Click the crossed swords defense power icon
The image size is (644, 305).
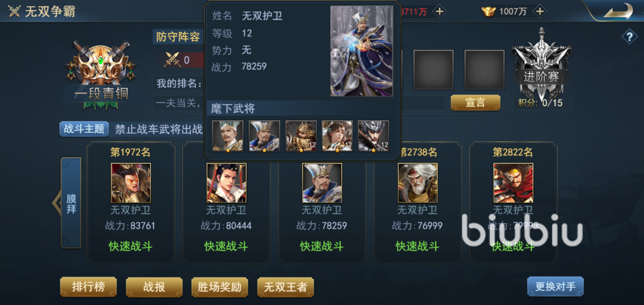[173, 60]
